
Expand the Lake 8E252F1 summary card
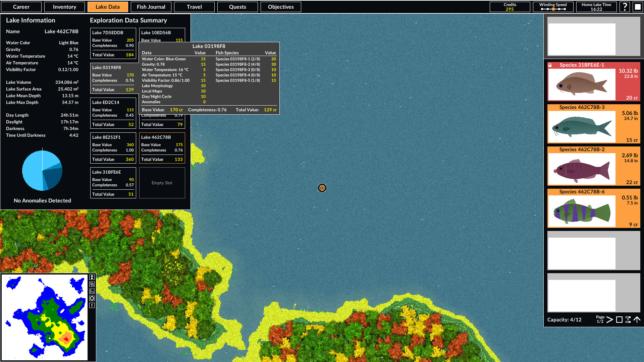[113, 148]
